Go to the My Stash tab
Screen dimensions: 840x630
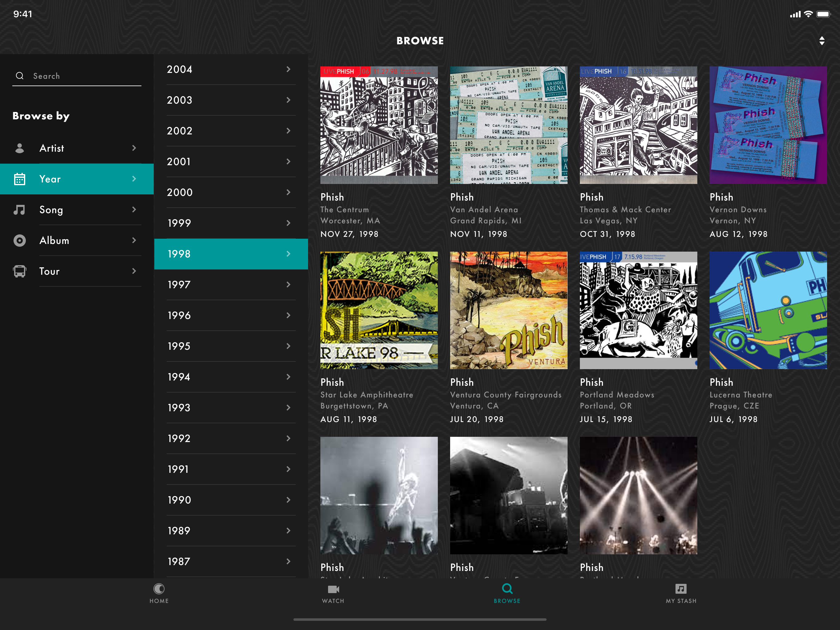(x=680, y=593)
